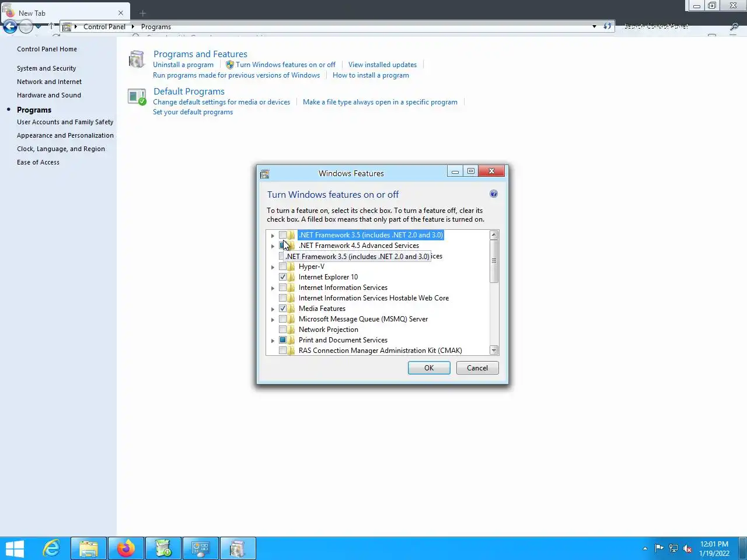Click the Control Panel taskbar icon
Screen dimensions: 747x560
coord(201,548)
